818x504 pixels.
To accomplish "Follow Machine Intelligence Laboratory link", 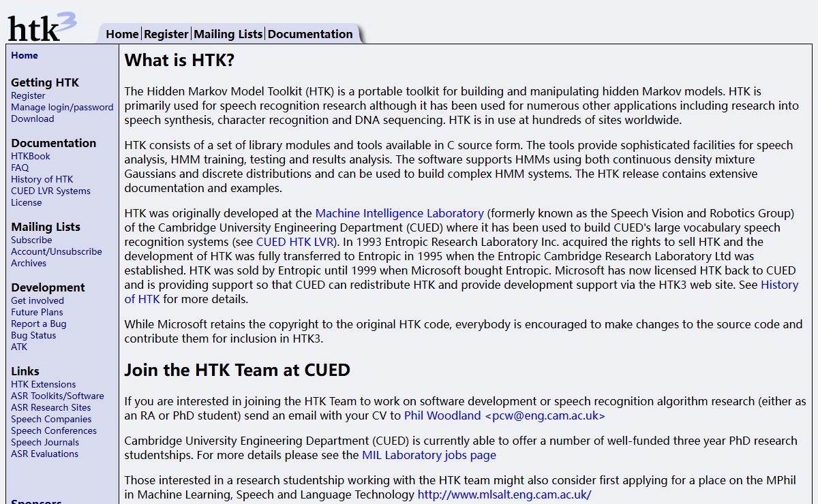I will coord(399,213).
